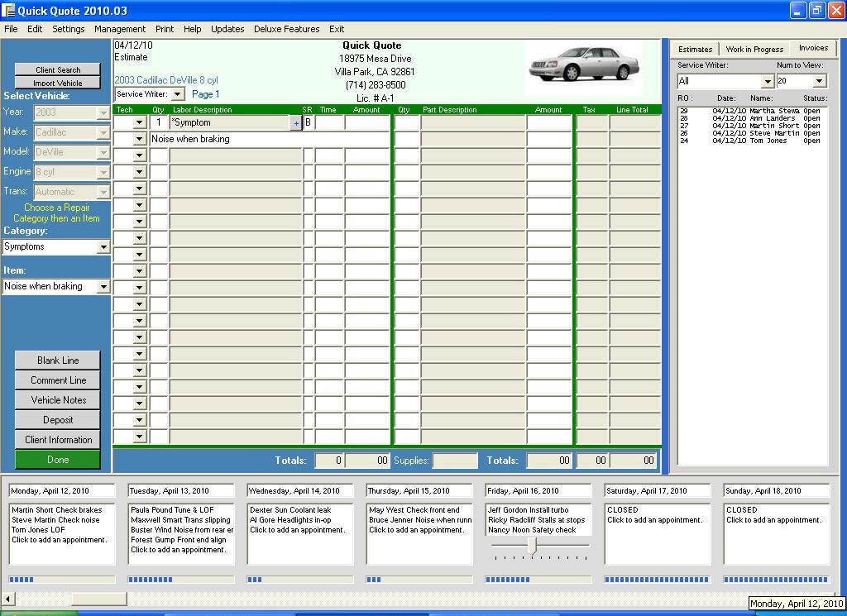Click the Quick Quote title bar icon
The width and height of the screenshot is (847, 616).
pos(8,11)
